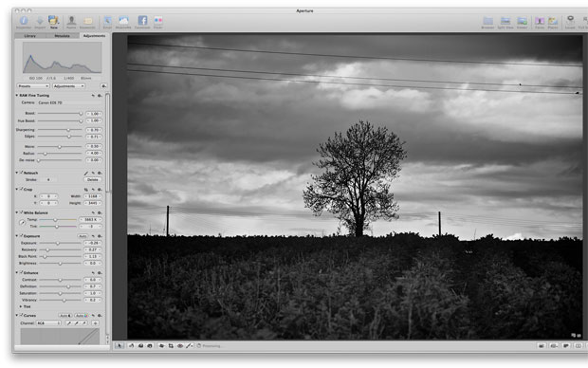588x368 pixels.
Task: Click the Retouch brush icon in Retouch section
Action: coord(86,173)
